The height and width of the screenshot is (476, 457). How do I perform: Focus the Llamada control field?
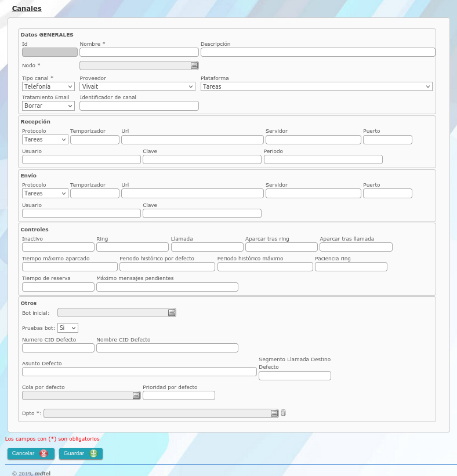click(x=207, y=247)
